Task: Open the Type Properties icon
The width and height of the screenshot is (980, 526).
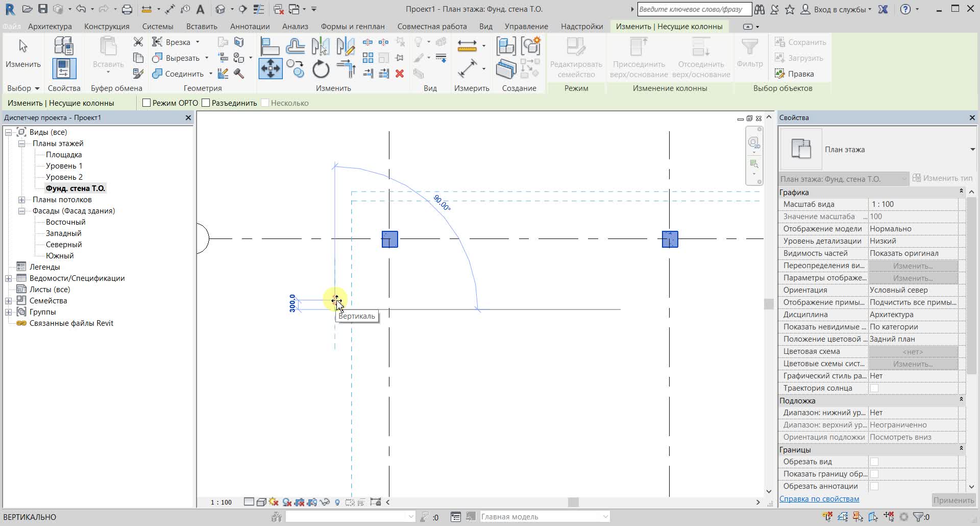Action: click(x=64, y=46)
